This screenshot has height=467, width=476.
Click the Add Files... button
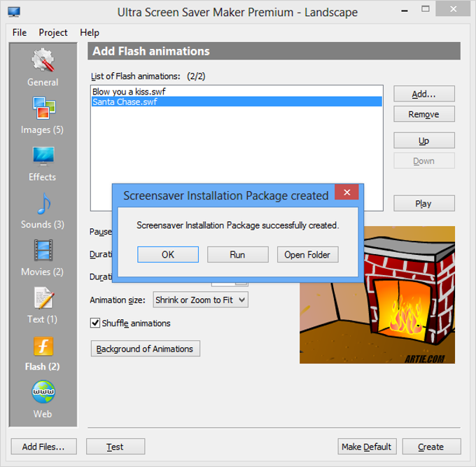click(x=43, y=447)
